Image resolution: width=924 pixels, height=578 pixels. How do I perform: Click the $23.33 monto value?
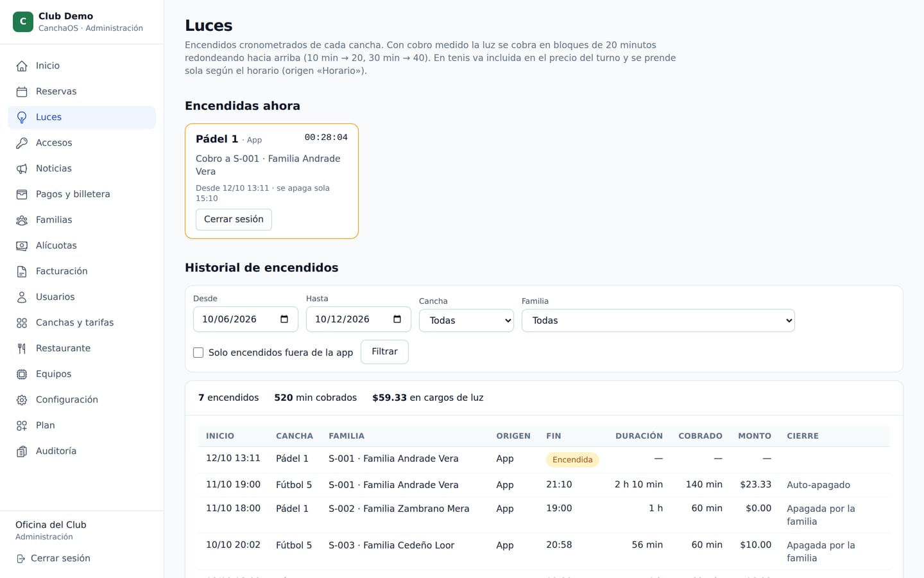pos(755,484)
